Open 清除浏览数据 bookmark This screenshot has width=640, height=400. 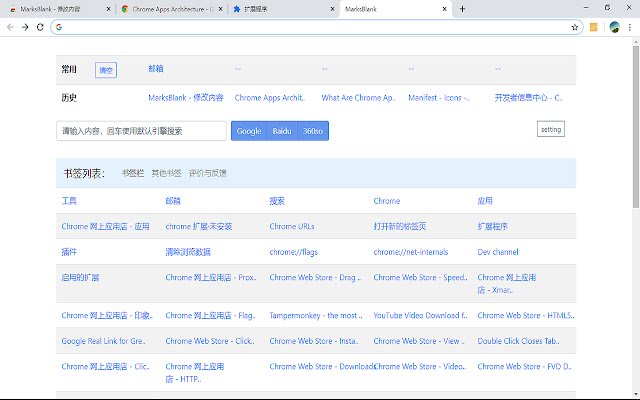click(188, 252)
